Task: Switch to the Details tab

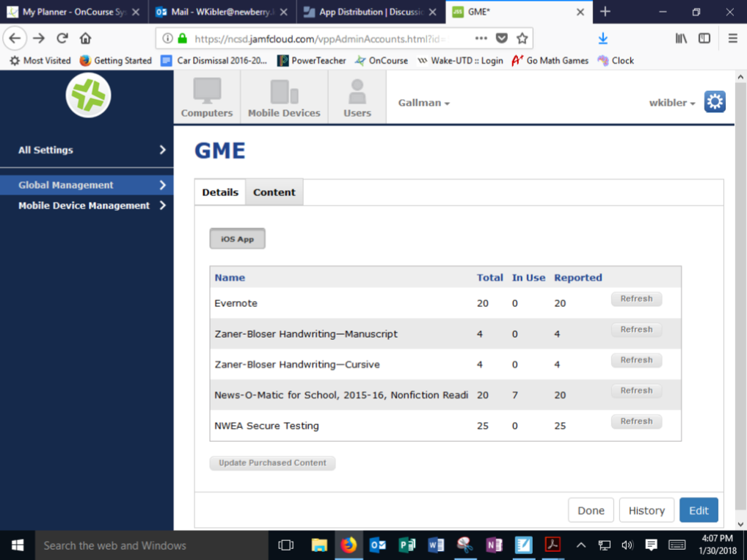Action: click(220, 192)
